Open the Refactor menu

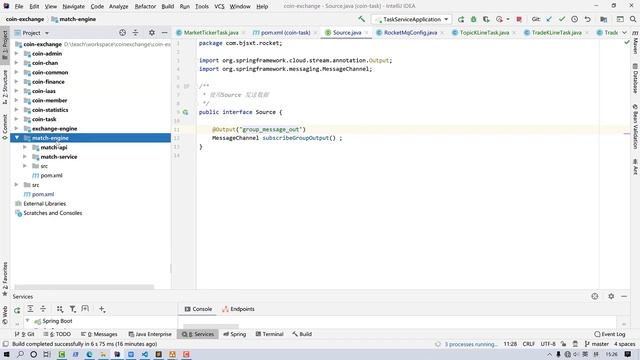click(145, 7)
